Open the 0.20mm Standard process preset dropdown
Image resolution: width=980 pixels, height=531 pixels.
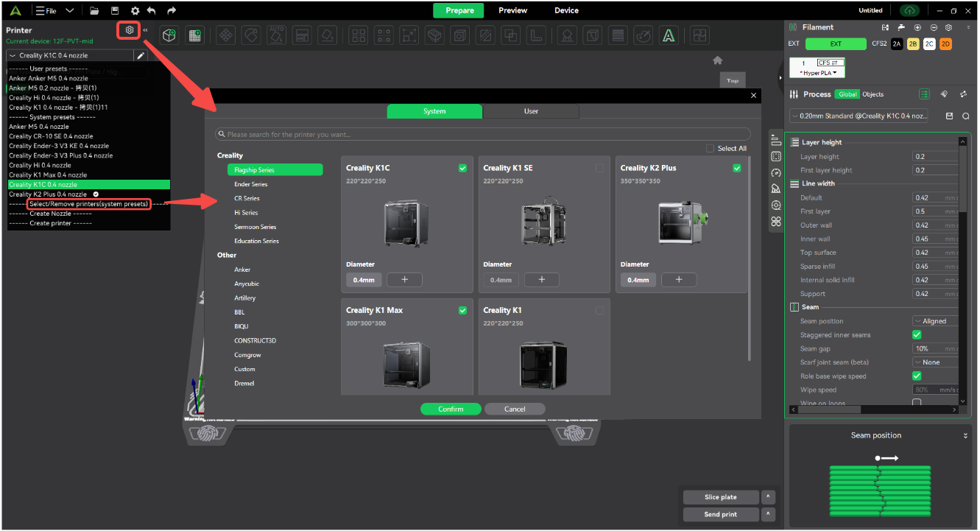pos(859,116)
